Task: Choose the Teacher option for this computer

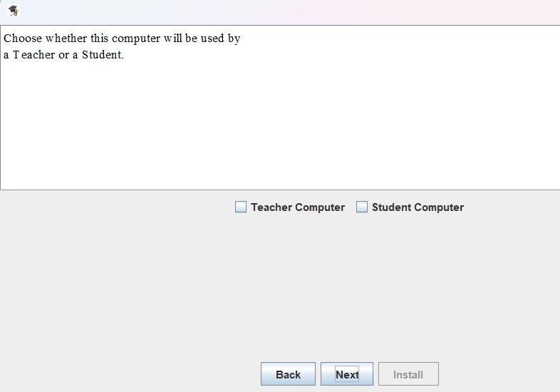Action: pos(241,207)
